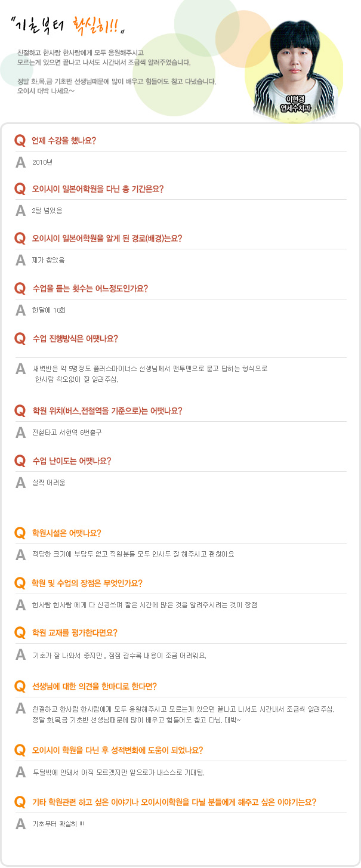Click the Q icon beside '선생님에 대한 의견을 한마디로 한다면?'

20,687
